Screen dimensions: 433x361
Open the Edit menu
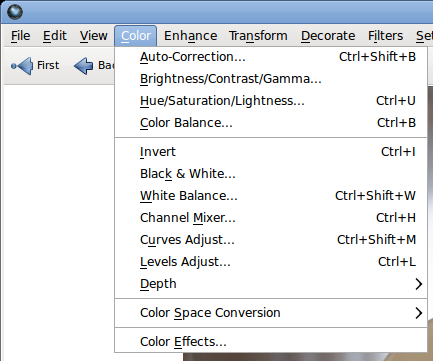[x=55, y=36]
